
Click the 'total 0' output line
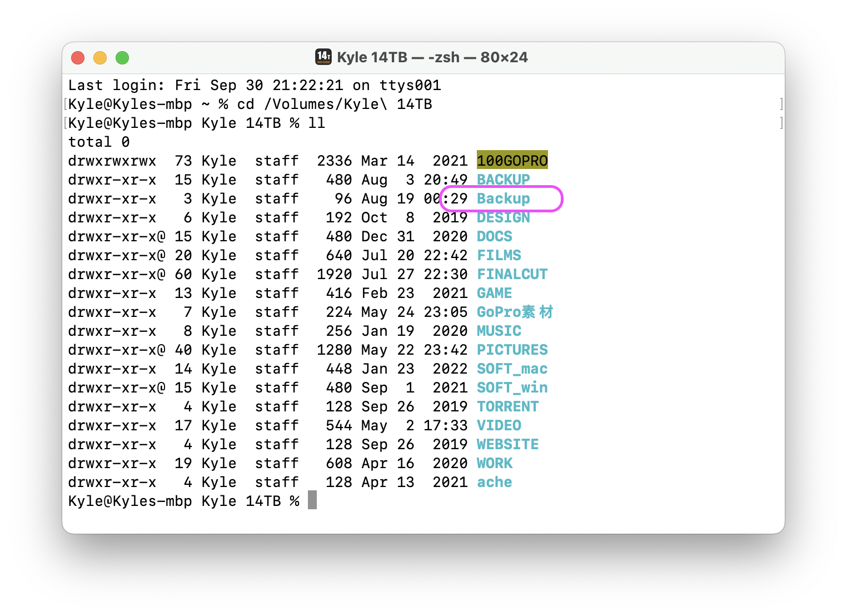(x=99, y=142)
